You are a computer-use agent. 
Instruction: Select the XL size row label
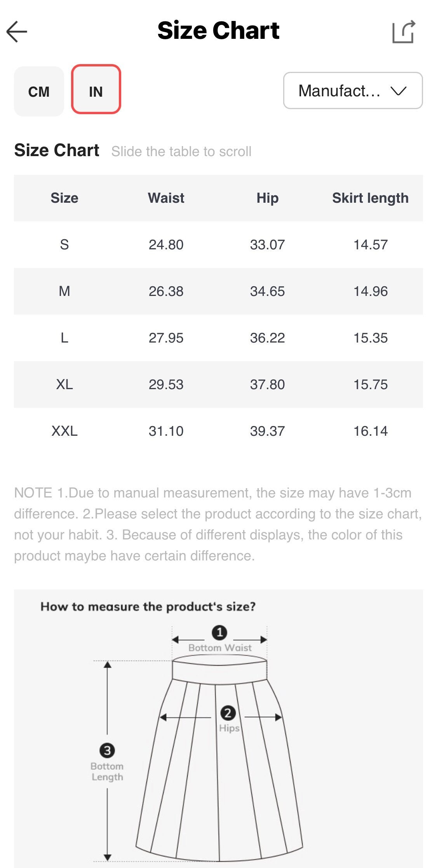64,384
